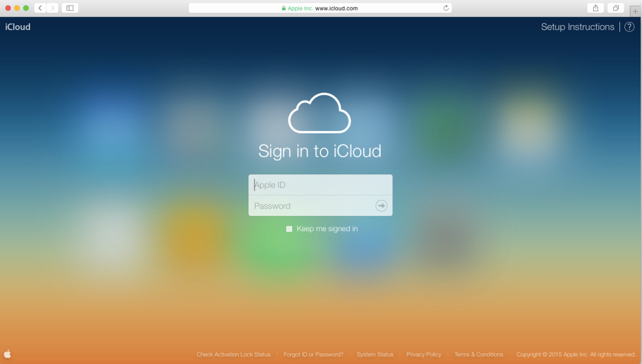Click the green zoom window button
Viewport: 642px width, 364px height.
(26, 8)
